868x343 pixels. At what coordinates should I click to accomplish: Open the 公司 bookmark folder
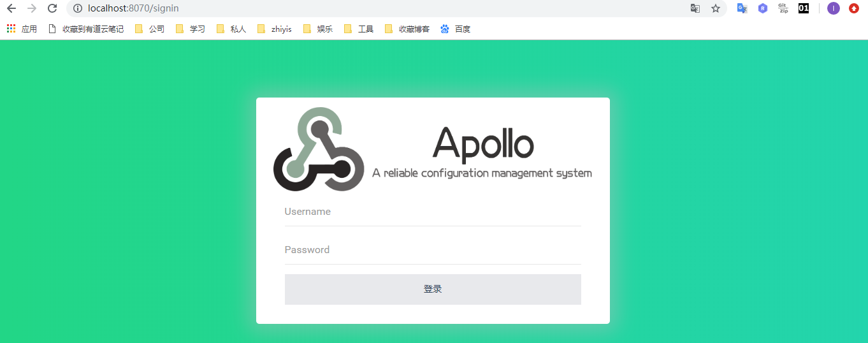150,29
